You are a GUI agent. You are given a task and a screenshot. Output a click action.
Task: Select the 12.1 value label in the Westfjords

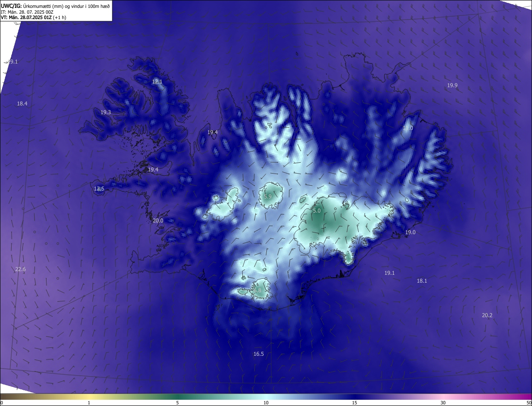click(157, 82)
